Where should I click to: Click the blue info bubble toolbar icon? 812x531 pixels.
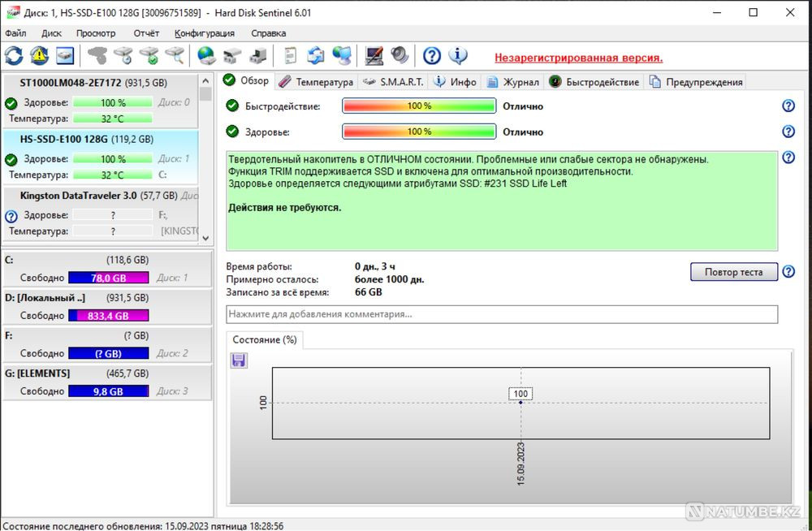(458, 55)
